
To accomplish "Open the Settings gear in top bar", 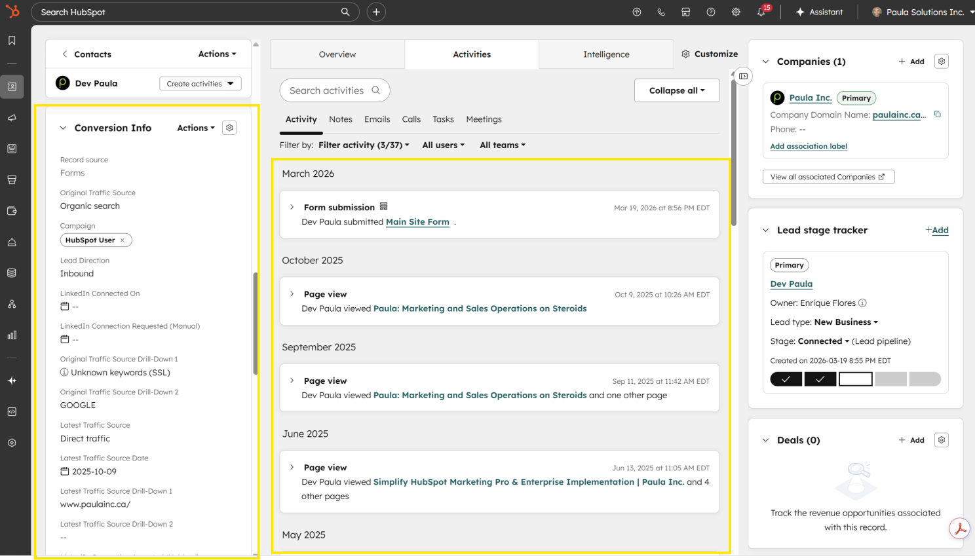I will [736, 12].
